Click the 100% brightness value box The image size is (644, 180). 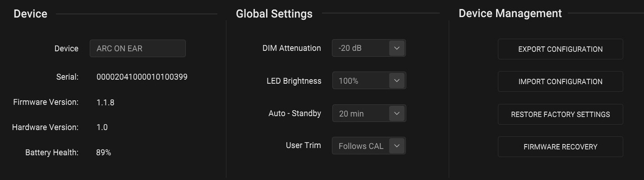pyautogui.click(x=360, y=81)
